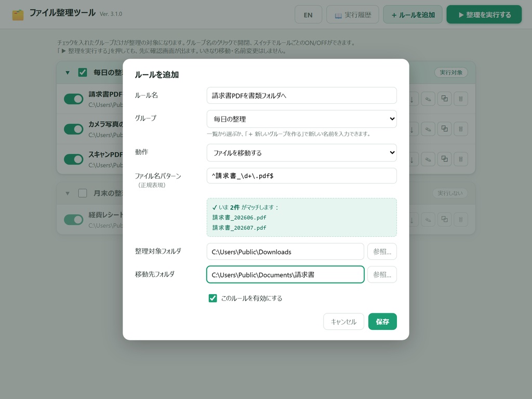Click matched file 請求書_202606.pdf

[x=239, y=218]
